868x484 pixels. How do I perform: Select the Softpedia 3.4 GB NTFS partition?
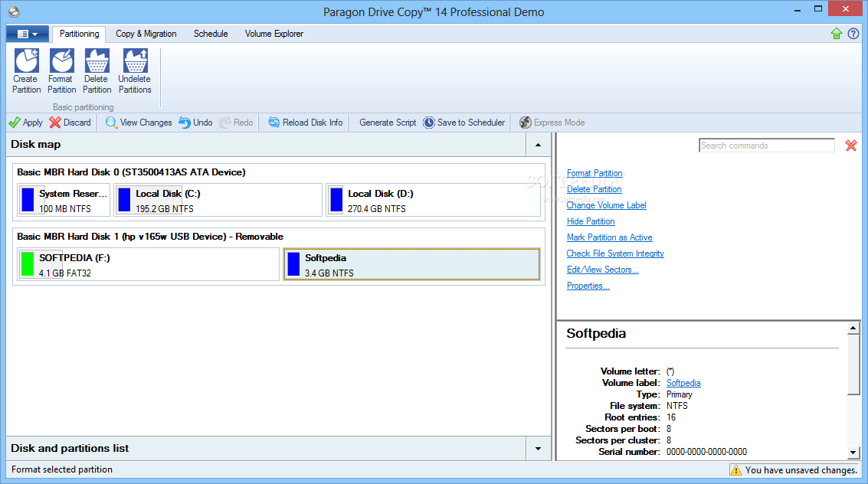pos(412,264)
